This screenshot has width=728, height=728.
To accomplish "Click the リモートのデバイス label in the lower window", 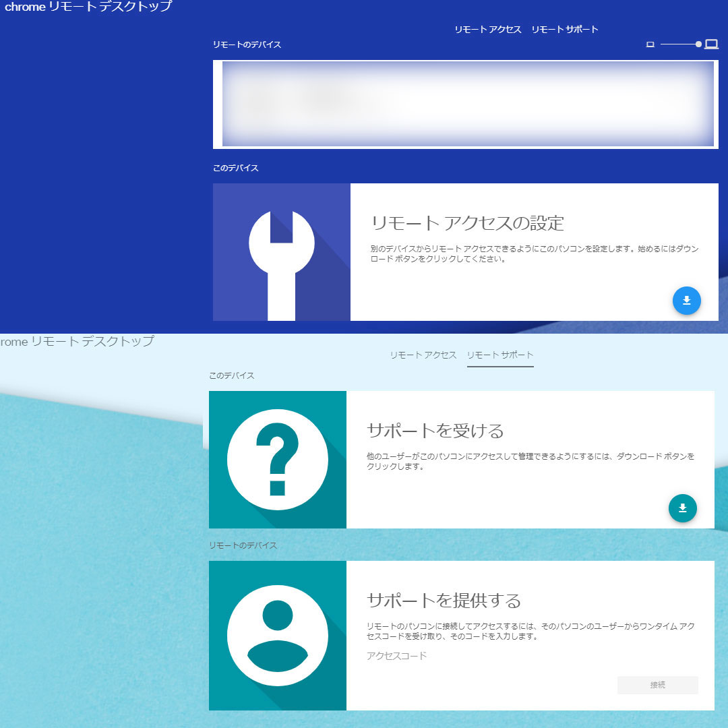I will pos(243,545).
